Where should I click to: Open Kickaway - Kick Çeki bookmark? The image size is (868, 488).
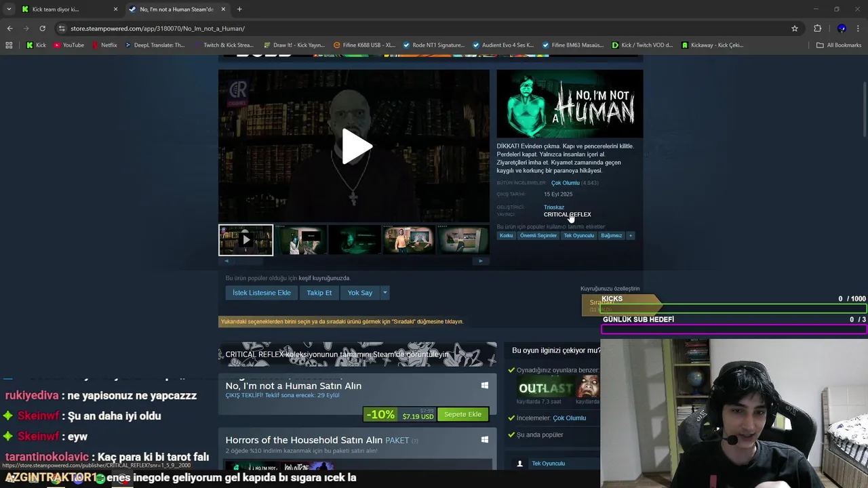click(713, 45)
